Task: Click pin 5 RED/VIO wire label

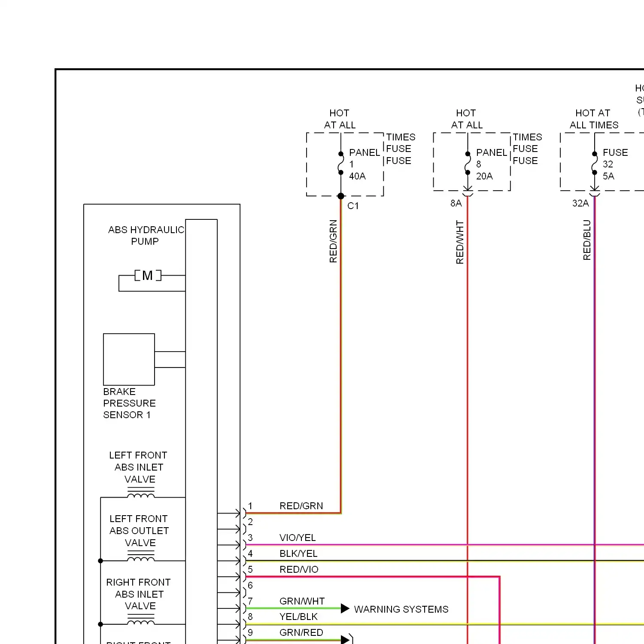Action: click(299, 569)
